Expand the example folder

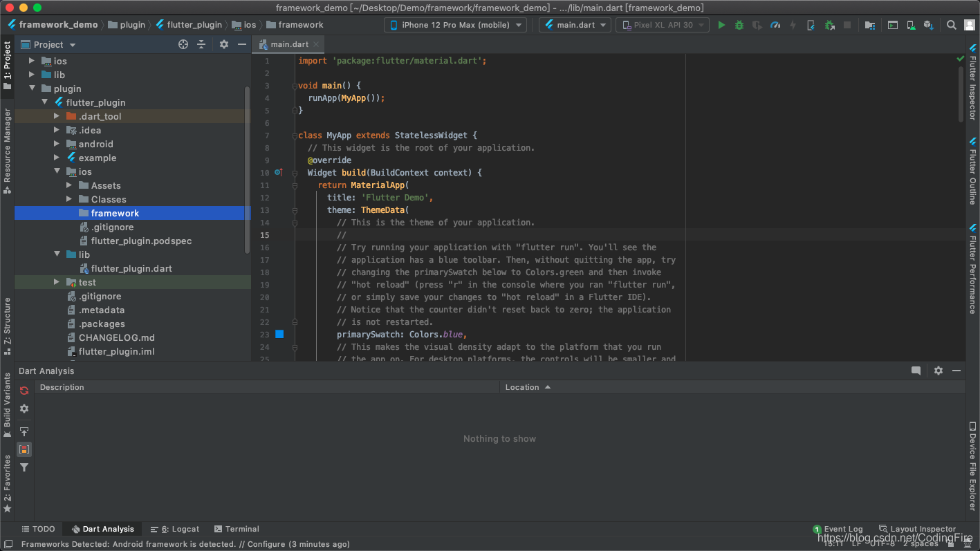tap(57, 158)
